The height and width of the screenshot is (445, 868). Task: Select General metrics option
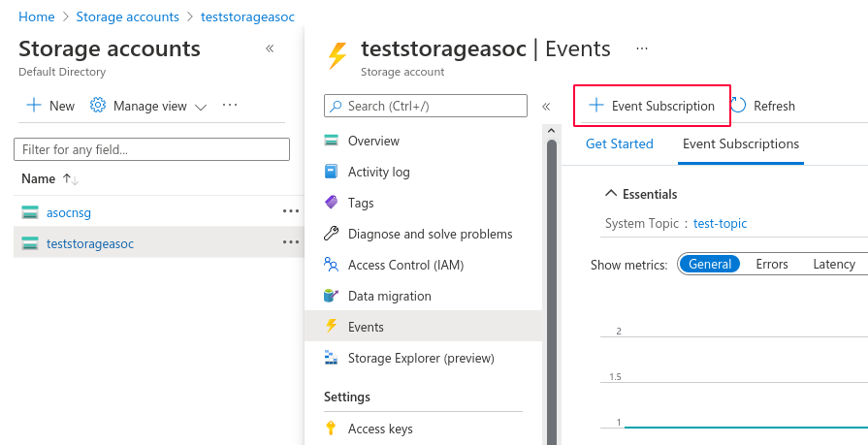710,265
